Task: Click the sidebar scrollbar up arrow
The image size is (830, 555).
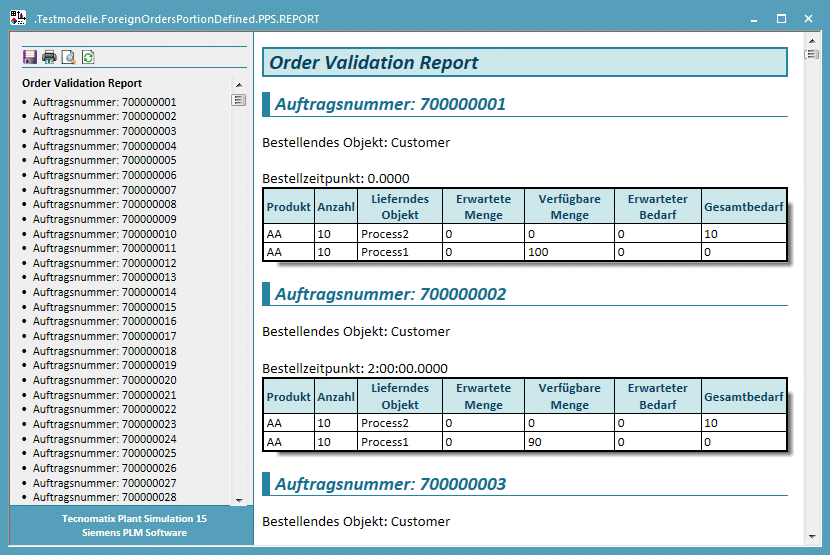Action: pyautogui.click(x=239, y=85)
